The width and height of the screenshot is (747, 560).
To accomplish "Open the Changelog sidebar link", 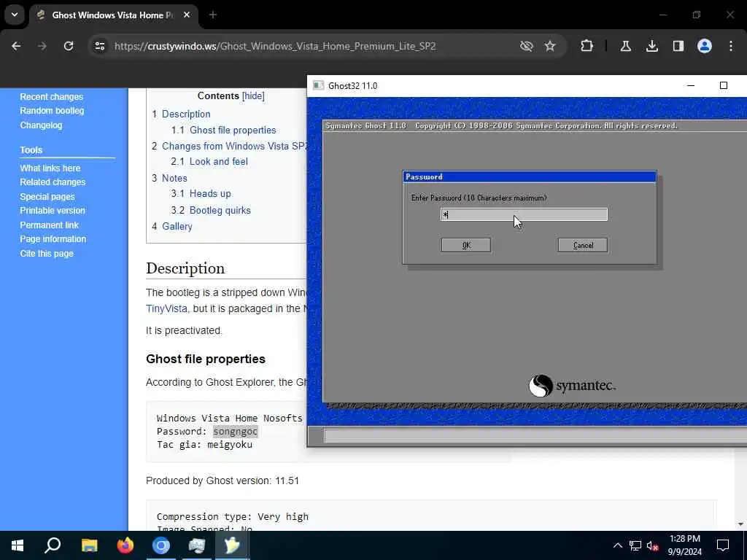I will coord(41,125).
